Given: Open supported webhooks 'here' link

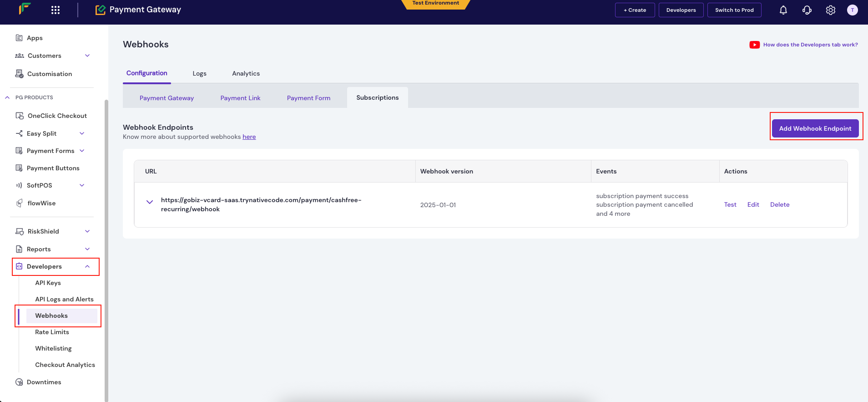Looking at the screenshot, I should 249,137.
